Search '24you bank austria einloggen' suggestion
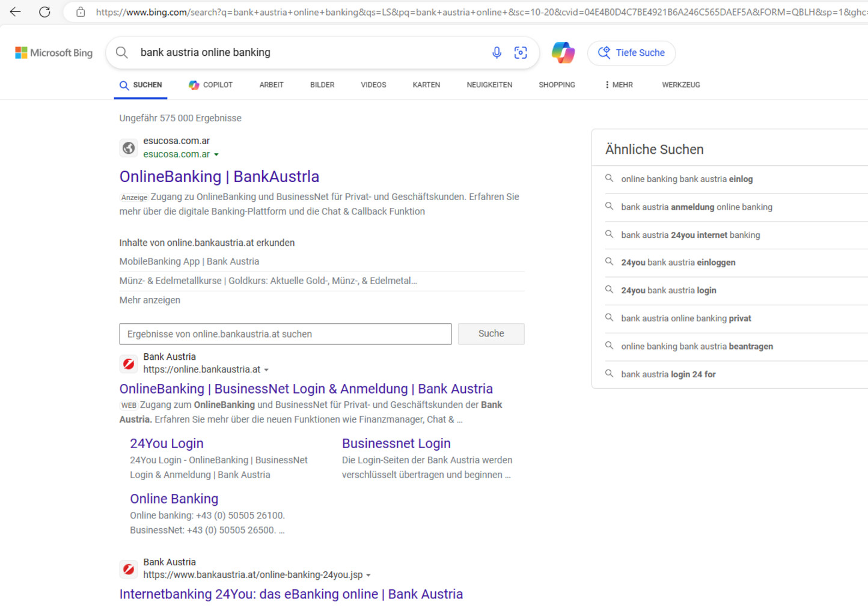 tap(678, 263)
